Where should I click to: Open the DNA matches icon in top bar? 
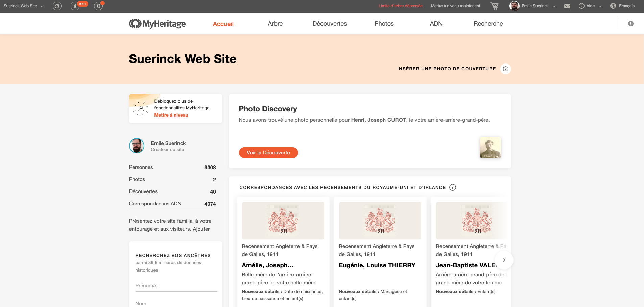tap(98, 6)
